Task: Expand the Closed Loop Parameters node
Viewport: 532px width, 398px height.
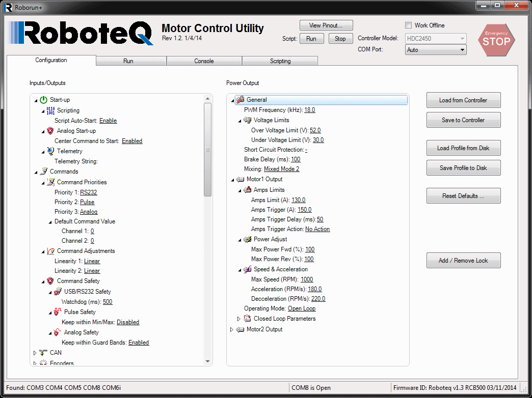Action: pos(239,319)
